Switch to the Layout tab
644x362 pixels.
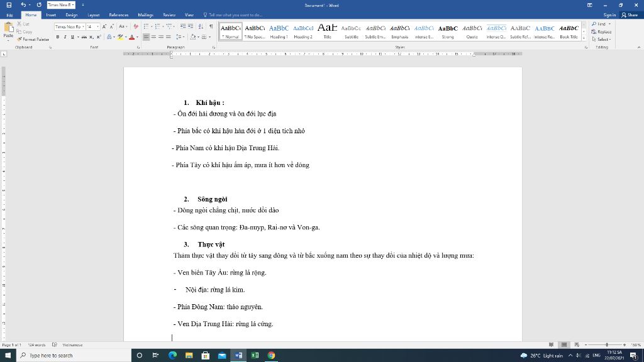coord(94,15)
